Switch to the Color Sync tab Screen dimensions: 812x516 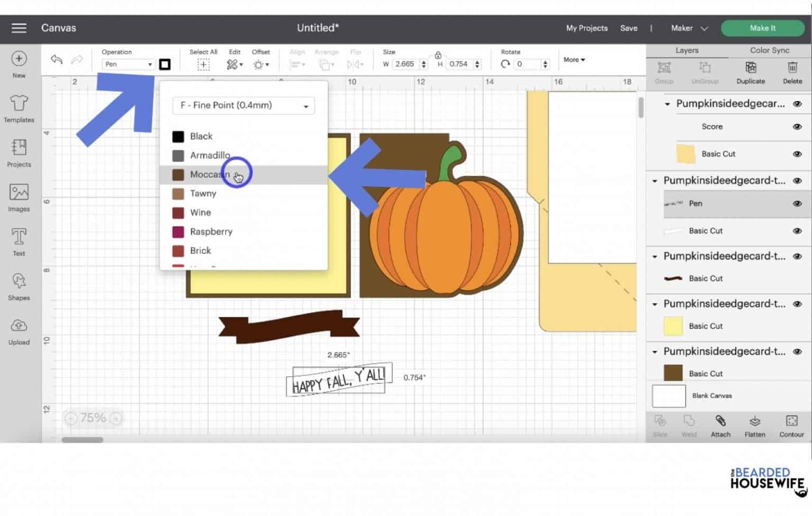(769, 50)
